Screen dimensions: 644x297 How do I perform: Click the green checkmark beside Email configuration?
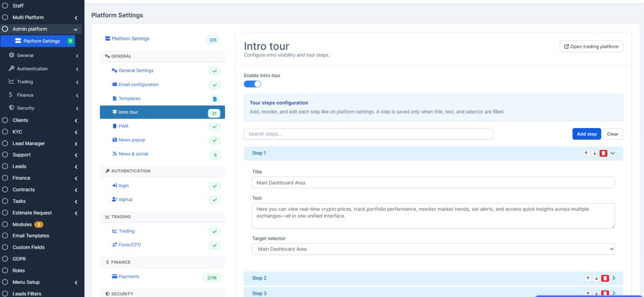tap(214, 85)
